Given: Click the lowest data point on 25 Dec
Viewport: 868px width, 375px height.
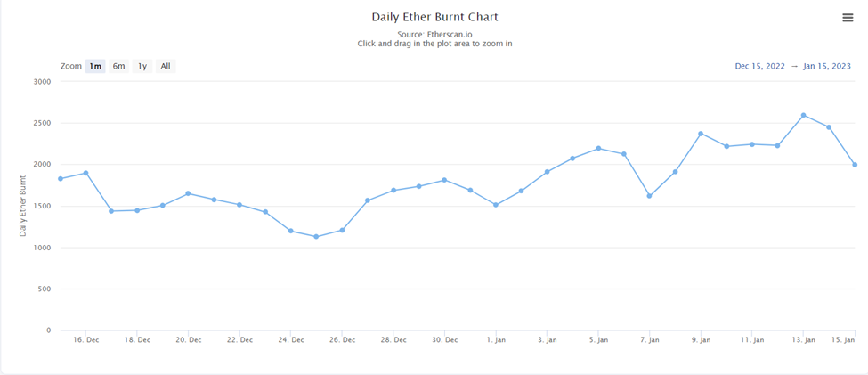Looking at the screenshot, I should point(316,237).
